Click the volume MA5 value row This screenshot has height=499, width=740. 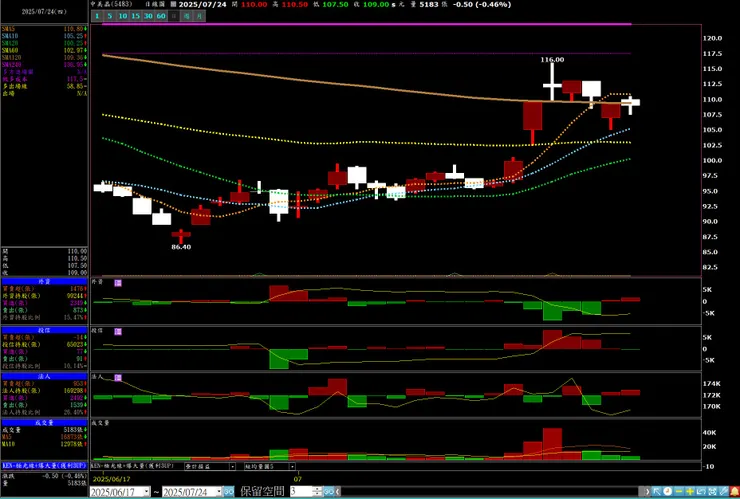pyautogui.click(x=44, y=437)
